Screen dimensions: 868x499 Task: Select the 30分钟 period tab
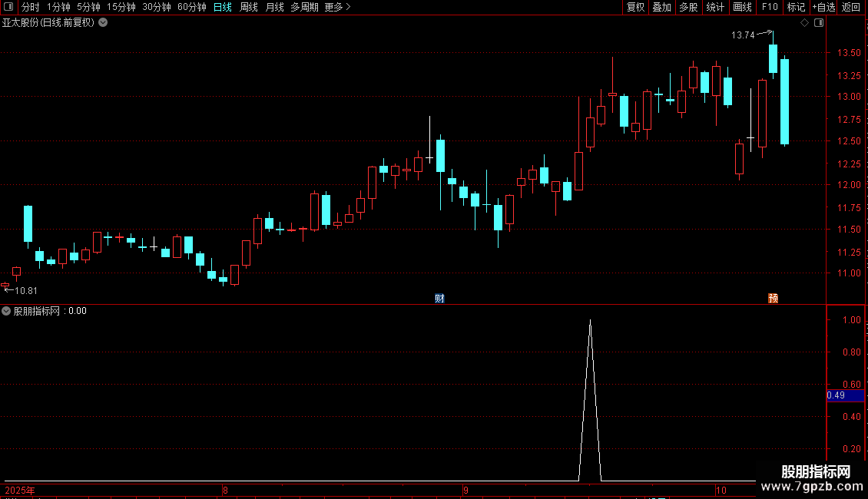point(157,7)
